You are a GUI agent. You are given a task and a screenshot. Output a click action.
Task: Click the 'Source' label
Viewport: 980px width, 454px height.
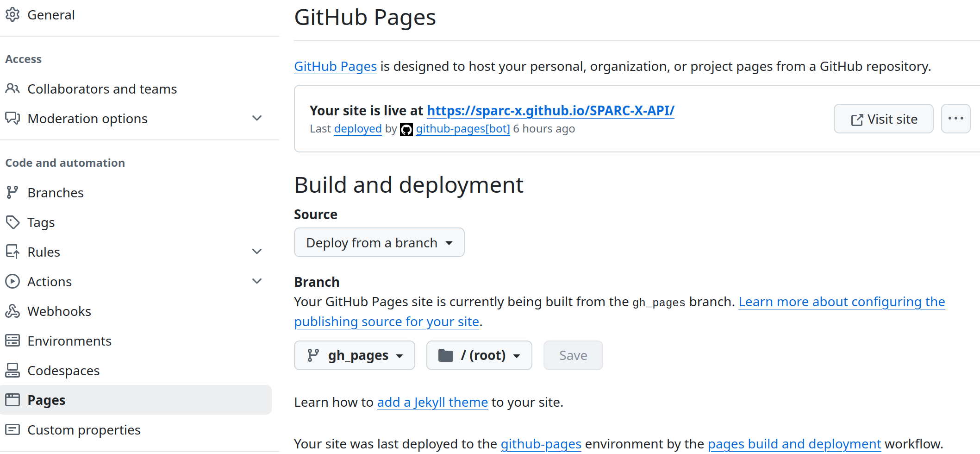click(x=316, y=214)
